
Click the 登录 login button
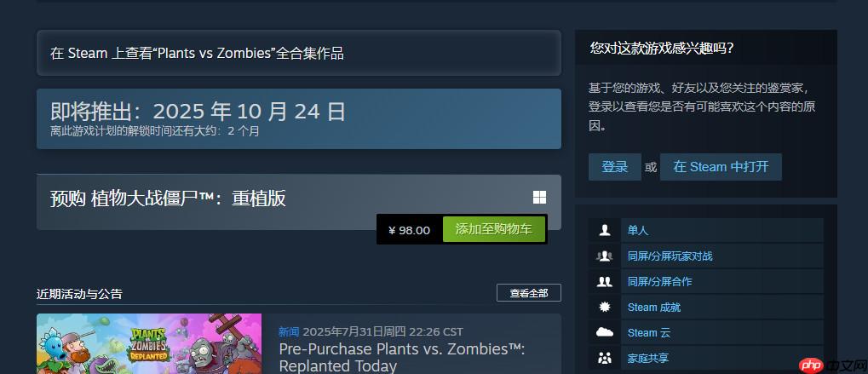click(614, 167)
